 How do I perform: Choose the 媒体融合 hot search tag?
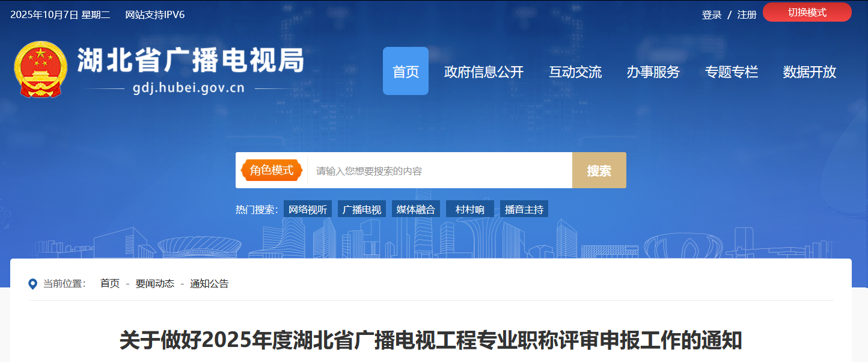416,209
